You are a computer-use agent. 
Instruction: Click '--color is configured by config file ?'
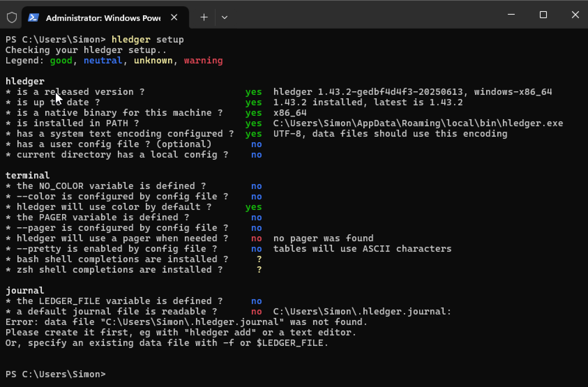pyautogui.click(x=122, y=197)
